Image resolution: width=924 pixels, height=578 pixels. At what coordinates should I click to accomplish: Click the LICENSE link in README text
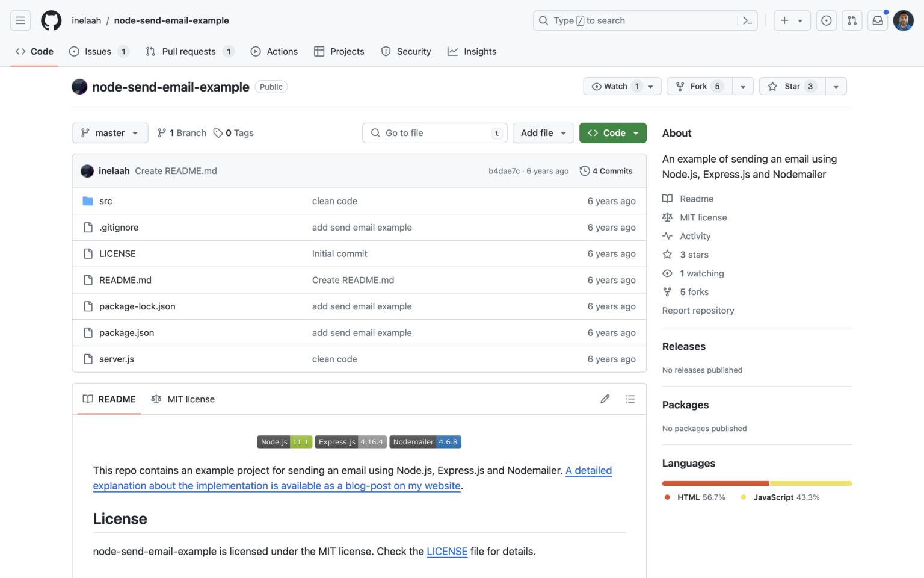[x=447, y=552]
